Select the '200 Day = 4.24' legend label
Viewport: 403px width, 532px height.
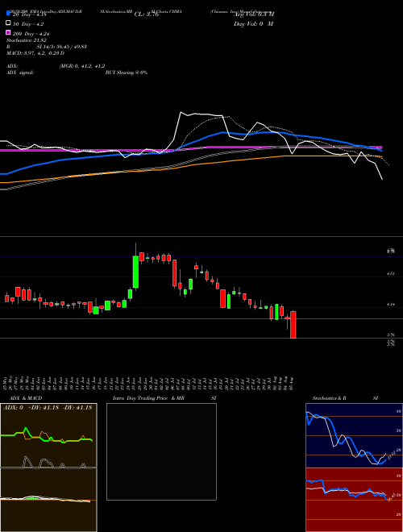(x=31, y=34)
